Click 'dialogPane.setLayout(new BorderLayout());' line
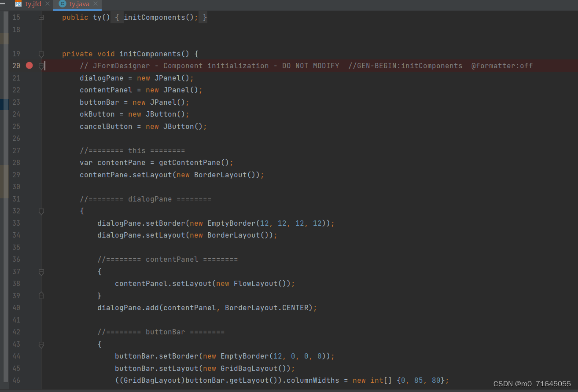 [188, 235]
